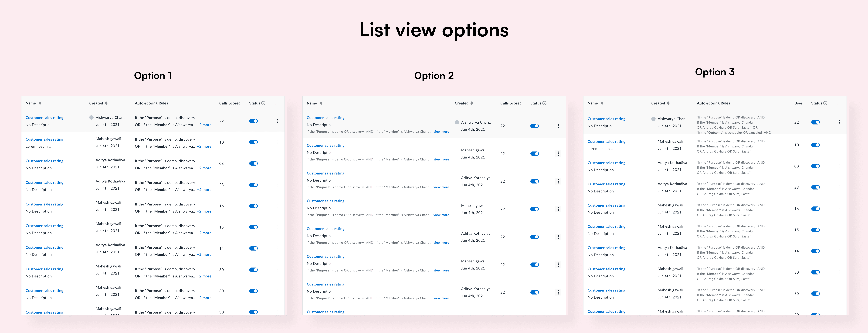Click Aishwarya Chan avatar circle in Option 1

pyautogui.click(x=91, y=117)
